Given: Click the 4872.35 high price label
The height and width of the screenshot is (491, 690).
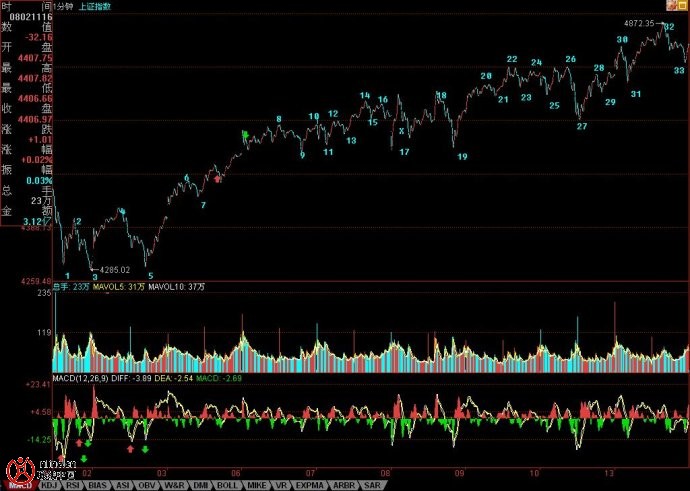Looking at the screenshot, I should coord(638,23).
